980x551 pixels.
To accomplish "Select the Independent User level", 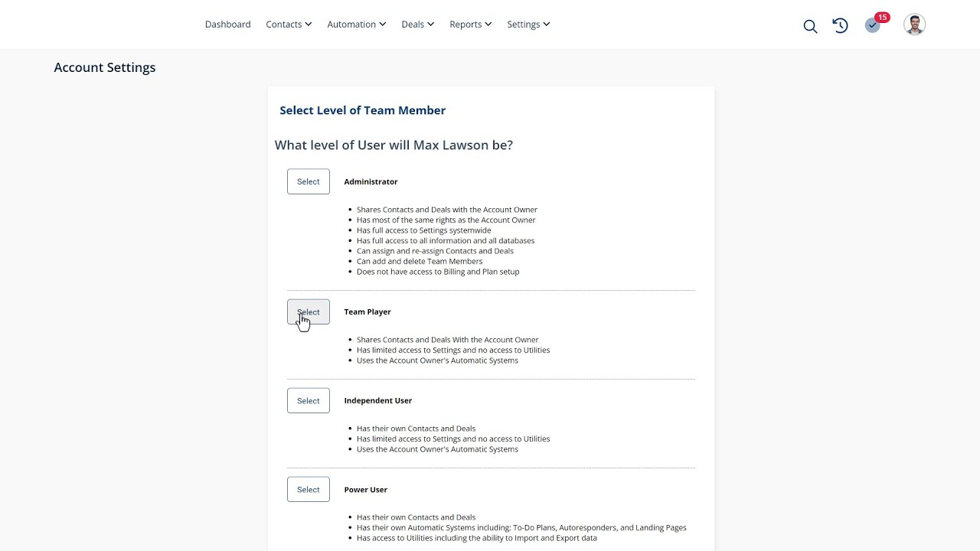I will click(309, 400).
